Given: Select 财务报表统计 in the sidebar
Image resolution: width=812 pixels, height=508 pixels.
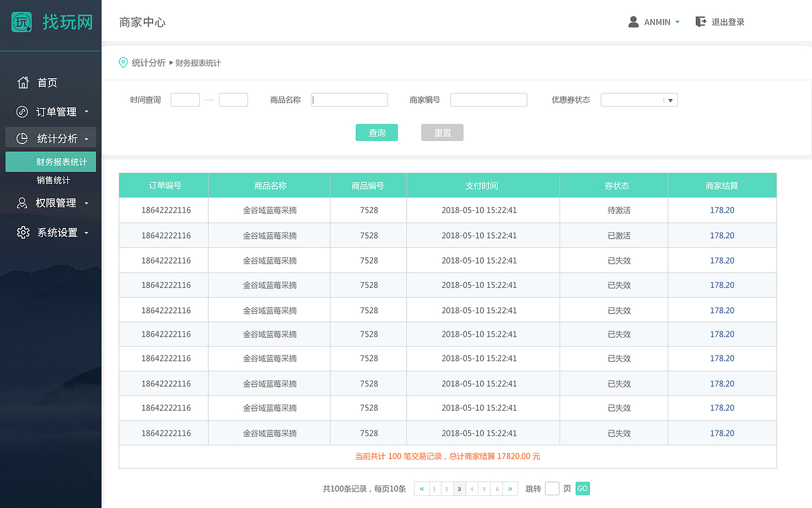Looking at the screenshot, I should [x=51, y=162].
